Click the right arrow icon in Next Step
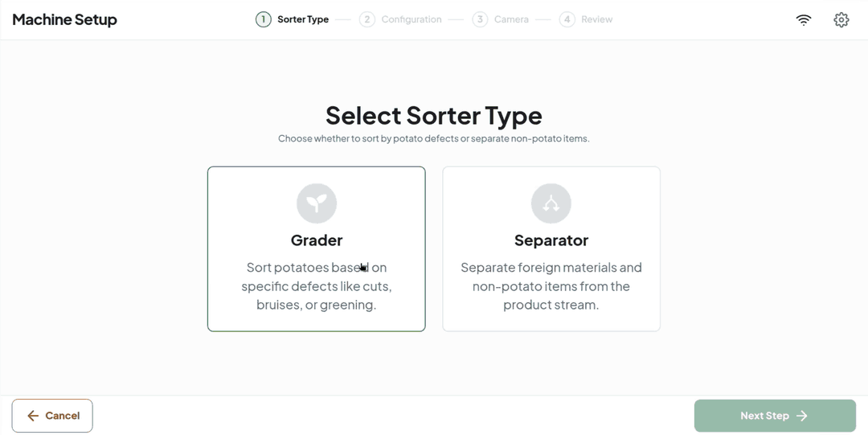 802,416
